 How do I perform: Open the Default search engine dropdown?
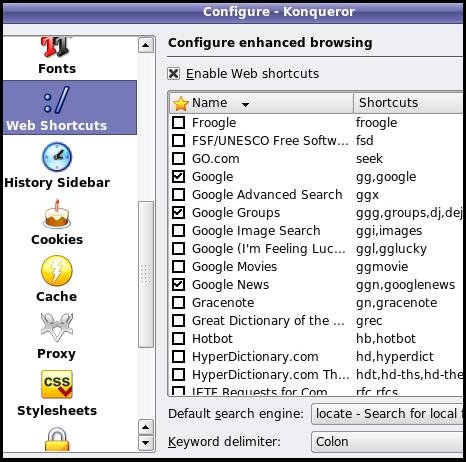388,414
